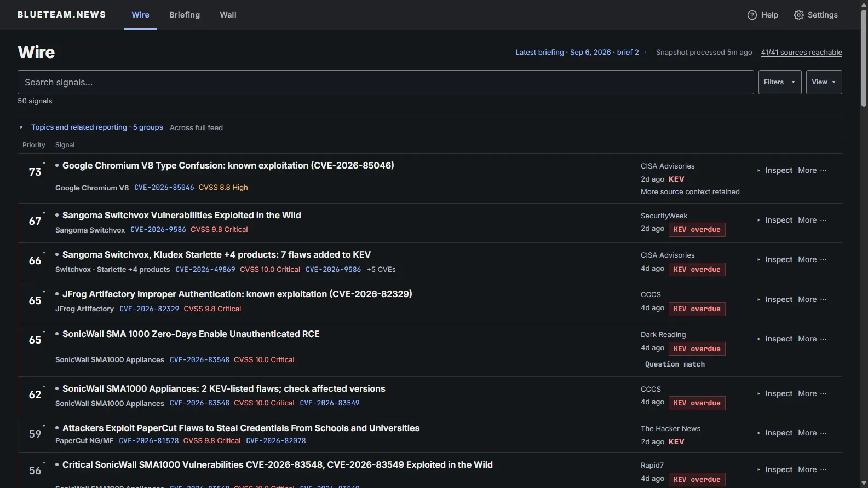Click CVSS 8.8 High severity label
The height and width of the screenshot is (488, 868).
click(x=223, y=187)
